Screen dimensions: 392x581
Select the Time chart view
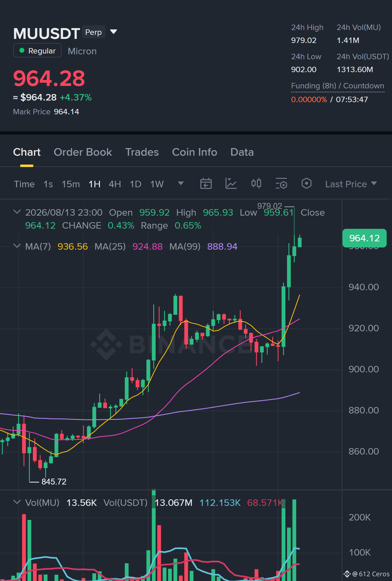click(24, 184)
